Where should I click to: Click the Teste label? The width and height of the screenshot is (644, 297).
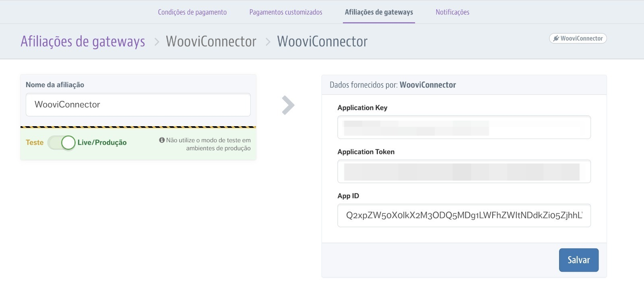click(x=35, y=143)
